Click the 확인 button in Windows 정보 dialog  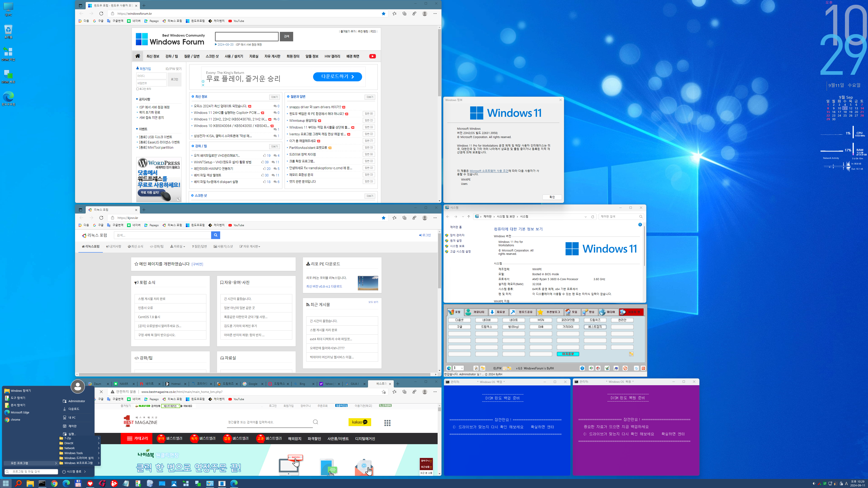coord(552,197)
